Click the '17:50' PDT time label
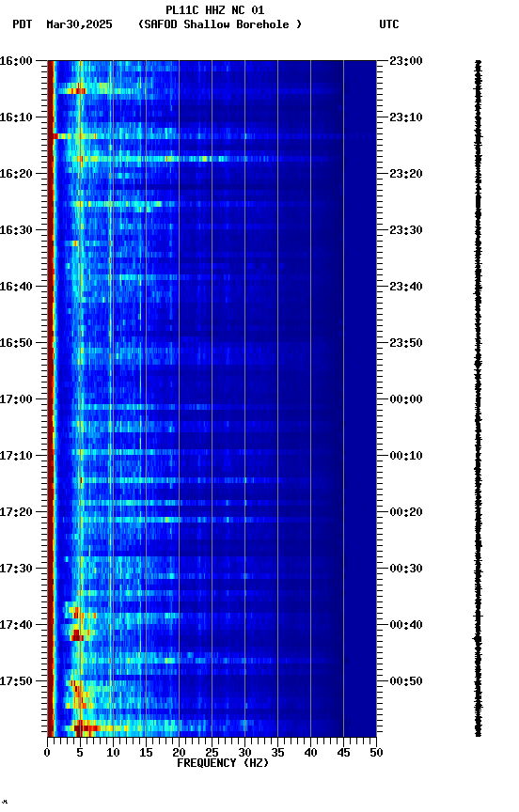 tap(16, 681)
